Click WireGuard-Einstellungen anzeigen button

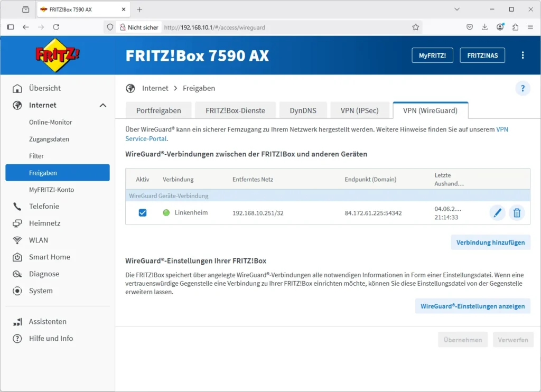pos(473,306)
